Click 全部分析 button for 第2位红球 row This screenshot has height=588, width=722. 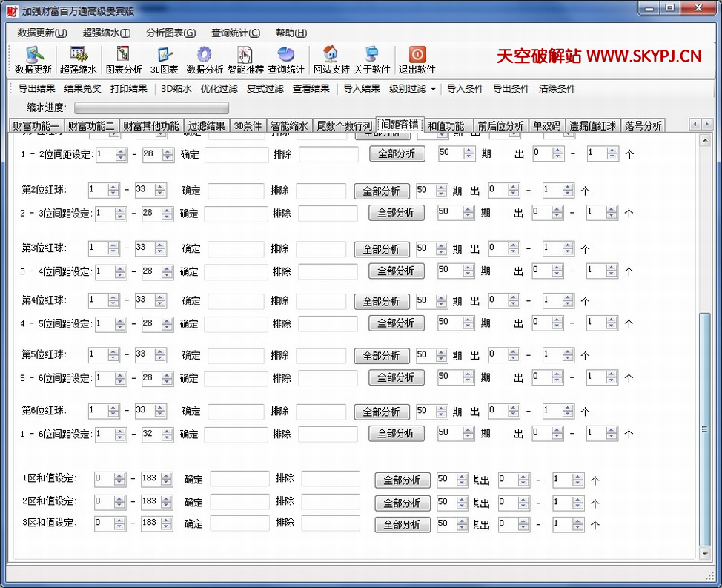[x=381, y=191]
